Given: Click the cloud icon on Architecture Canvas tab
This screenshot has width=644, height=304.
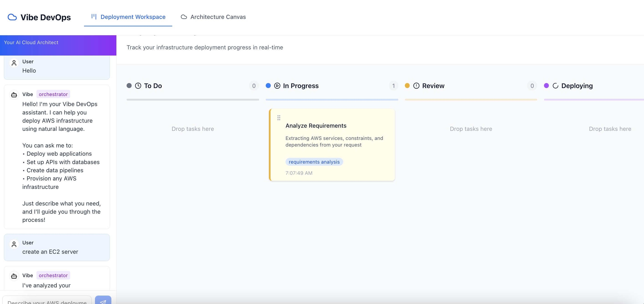Looking at the screenshot, I should (x=184, y=17).
